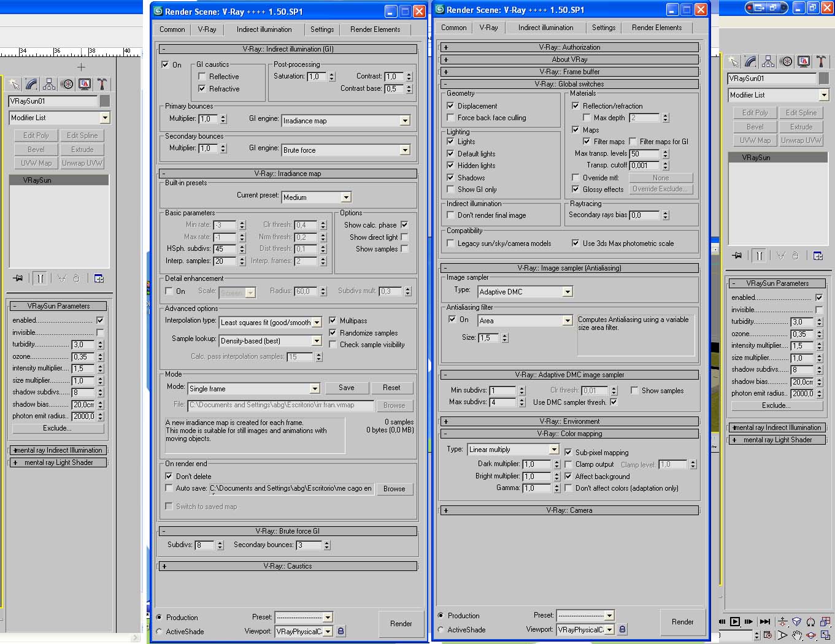Switch to V-Ray tab in the left Render Scene dialog
Image resolution: width=835 pixels, height=644 pixels.
(207, 29)
